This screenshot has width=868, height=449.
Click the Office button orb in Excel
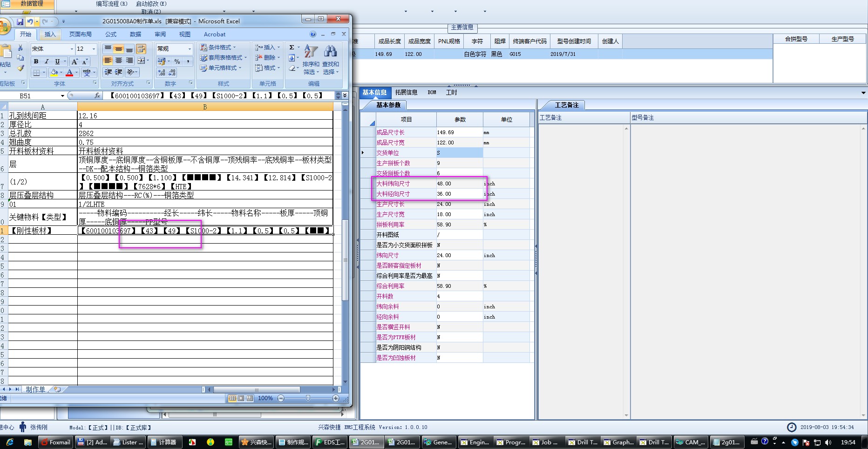4,26
